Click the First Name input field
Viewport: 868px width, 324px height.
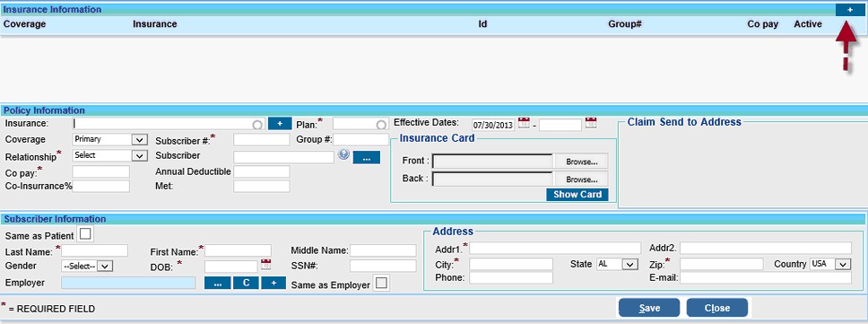point(238,251)
